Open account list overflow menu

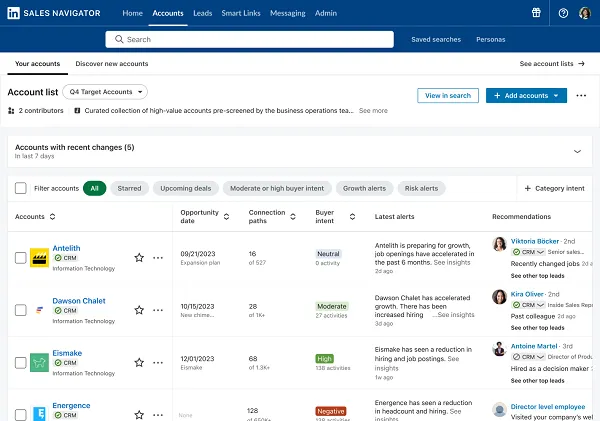pyautogui.click(x=581, y=95)
